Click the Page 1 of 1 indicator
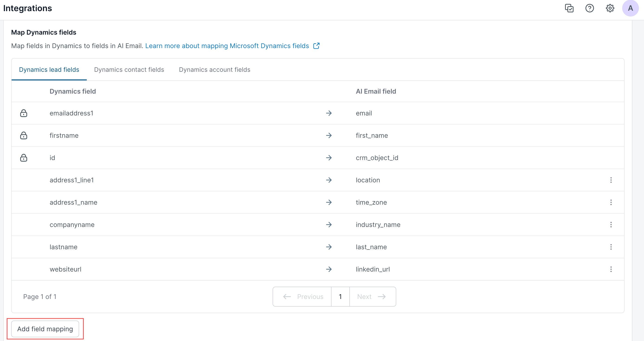Viewport: 644px width, 341px height. click(x=40, y=297)
